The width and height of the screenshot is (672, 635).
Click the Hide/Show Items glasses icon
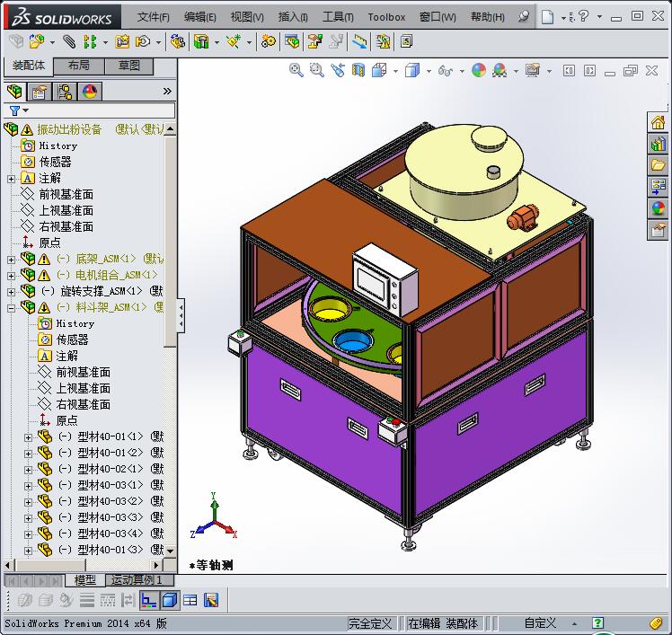446,70
